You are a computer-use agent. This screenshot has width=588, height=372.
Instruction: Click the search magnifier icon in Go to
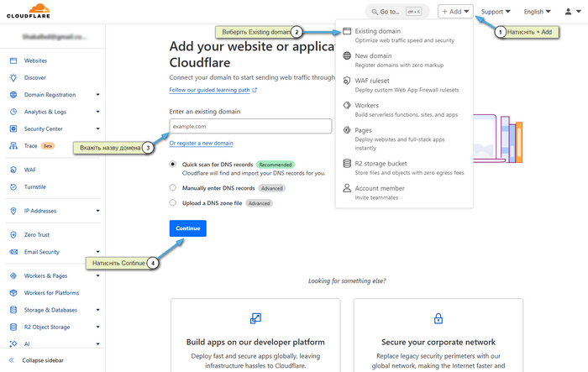pyautogui.click(x=375, y=12)
